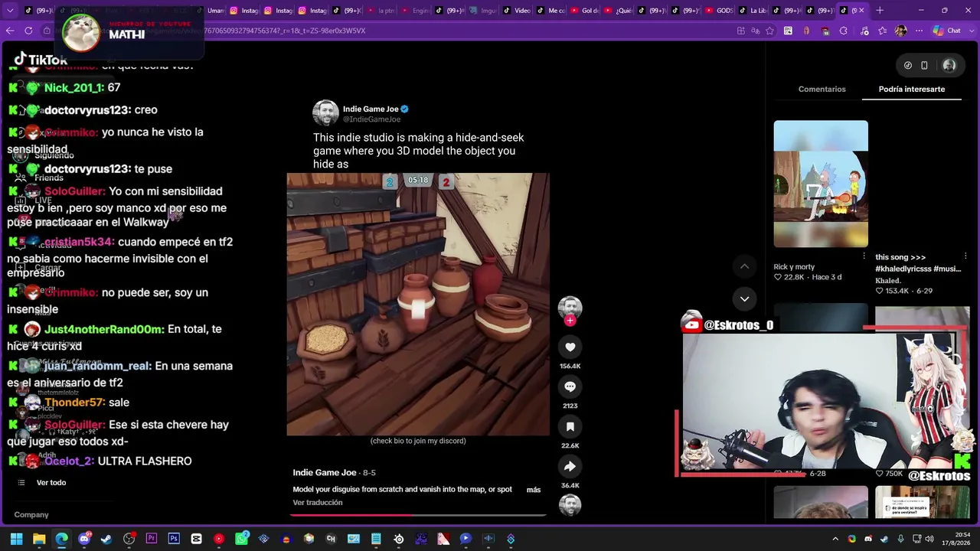Launch Photoshop from the taskbar

coord(174,539)
